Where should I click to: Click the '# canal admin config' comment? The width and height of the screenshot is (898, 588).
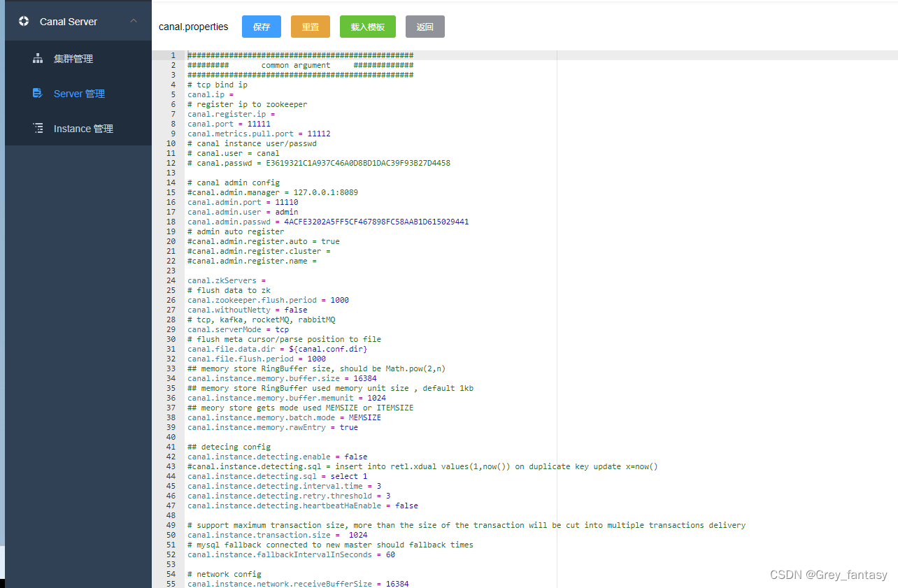point(234,182)
